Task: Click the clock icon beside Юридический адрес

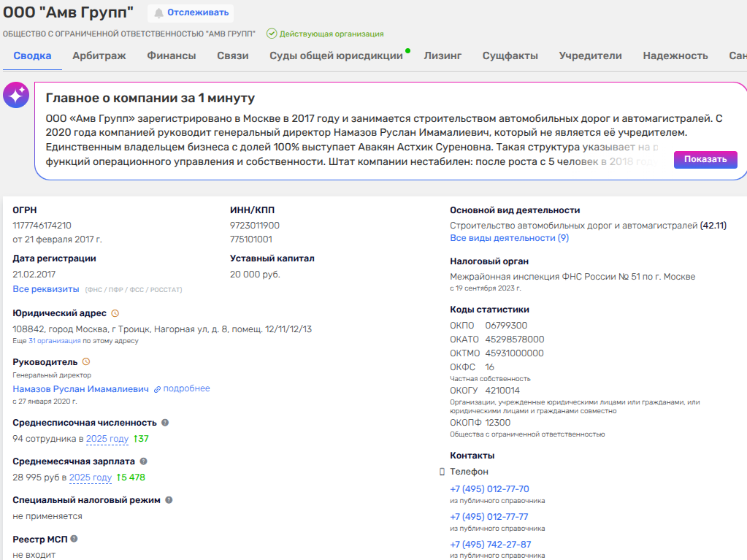Action: 115,313
